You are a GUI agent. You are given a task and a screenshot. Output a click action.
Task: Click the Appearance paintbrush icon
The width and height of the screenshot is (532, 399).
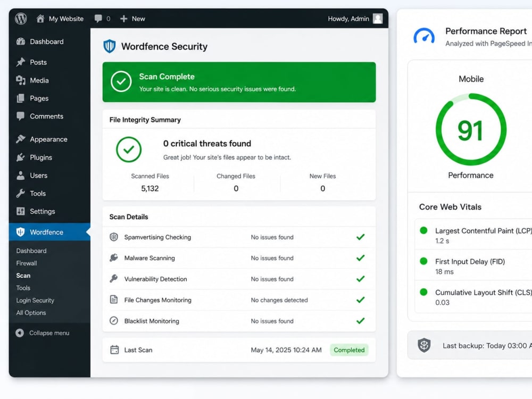click(x=21, y=139)
